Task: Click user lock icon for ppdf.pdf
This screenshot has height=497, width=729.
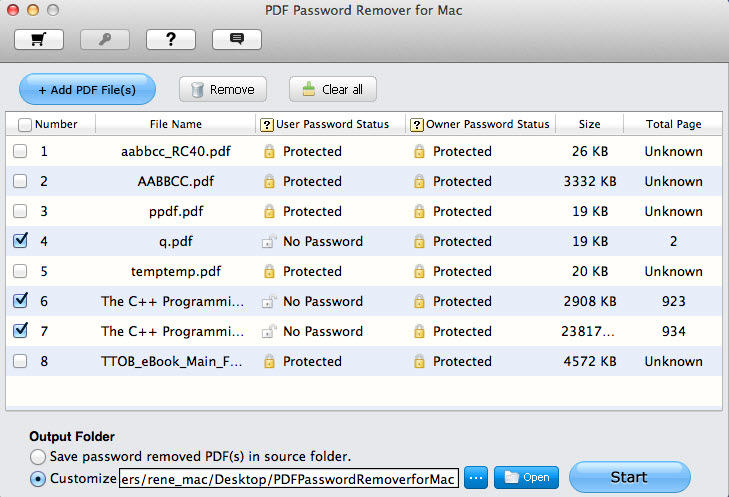Action: pyautogui.click(x=269, y=212)
